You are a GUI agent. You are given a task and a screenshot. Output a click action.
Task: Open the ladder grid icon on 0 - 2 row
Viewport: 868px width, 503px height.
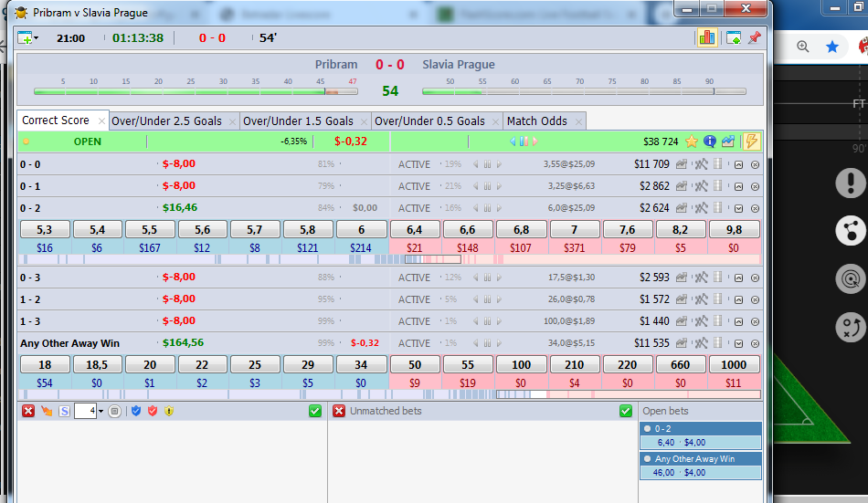point(718,207)
